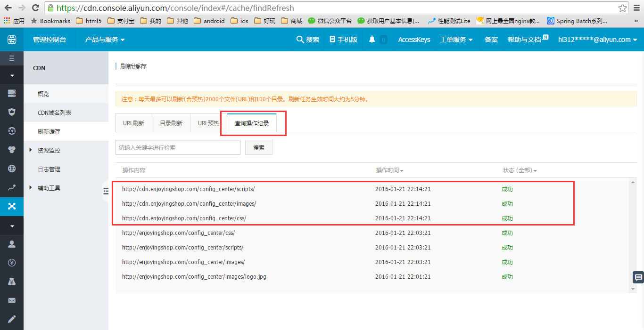
Task: Click the browser address bar URL
Action: point(175,8)
